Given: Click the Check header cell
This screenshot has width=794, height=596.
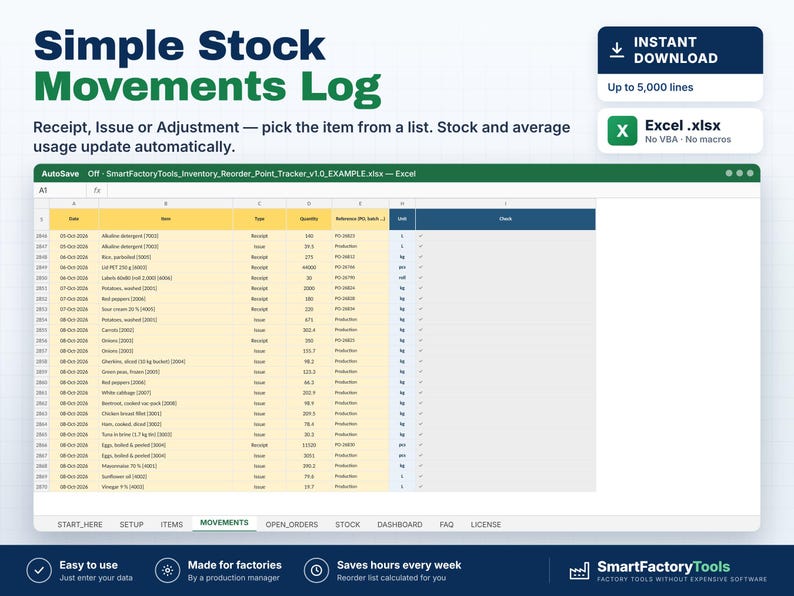Looking at the screenshot, I should (x=505, y=219).
